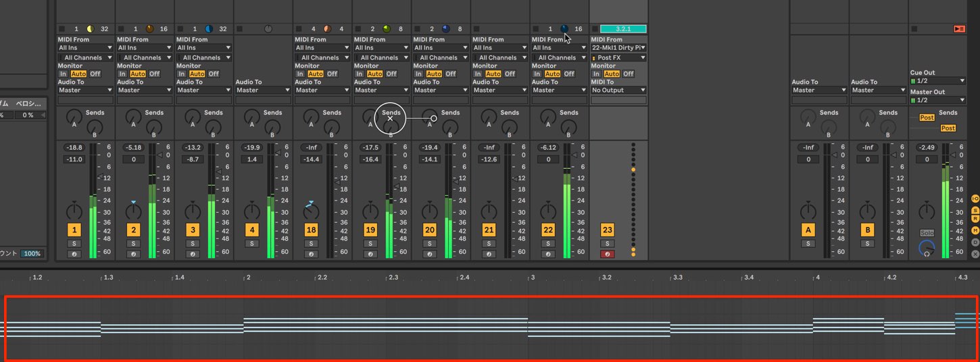The height and width of the screenshot is (362, 980).
Task: Click the 2.3 marker on the timeline ruler
Action: tap(393, 278)
